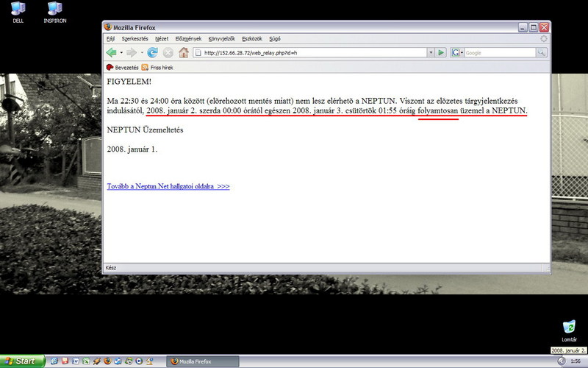Open the Bevezetés bookmark

[123, 68]
